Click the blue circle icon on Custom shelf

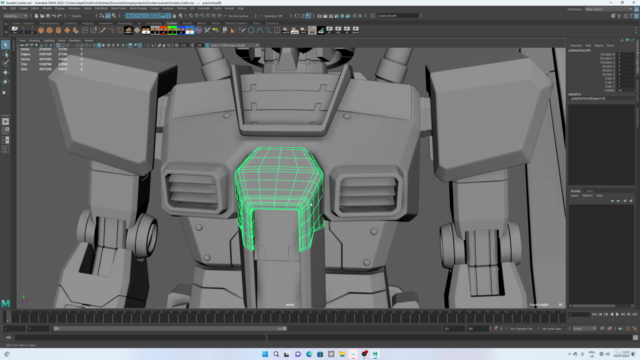(251, 30)
